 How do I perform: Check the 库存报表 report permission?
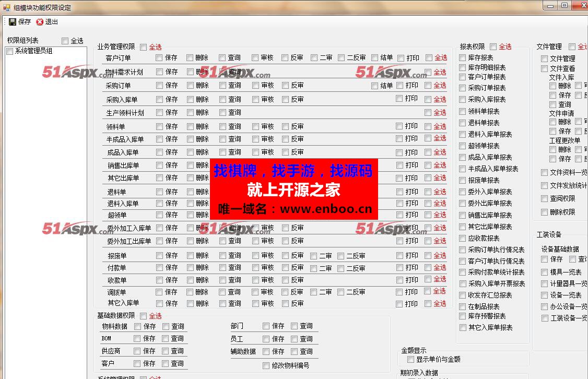tap(463, 58)
